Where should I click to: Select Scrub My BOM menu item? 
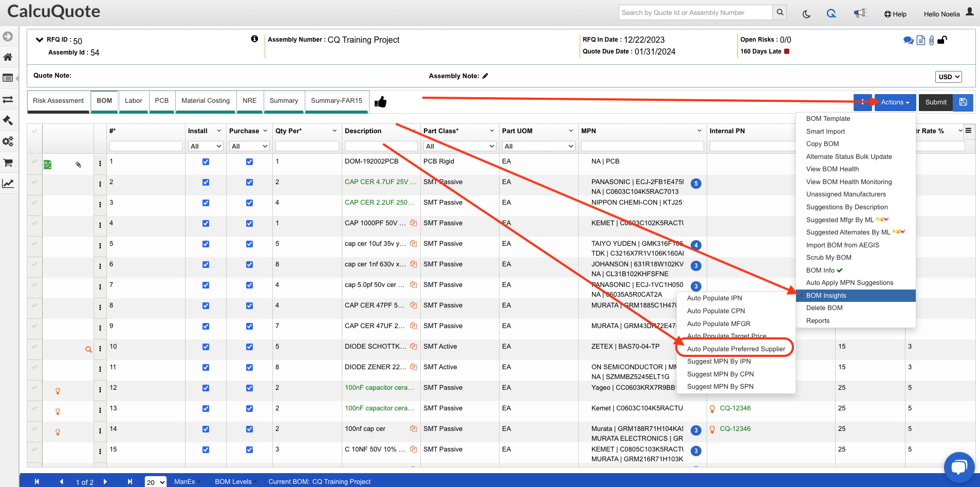click(828, 258)
